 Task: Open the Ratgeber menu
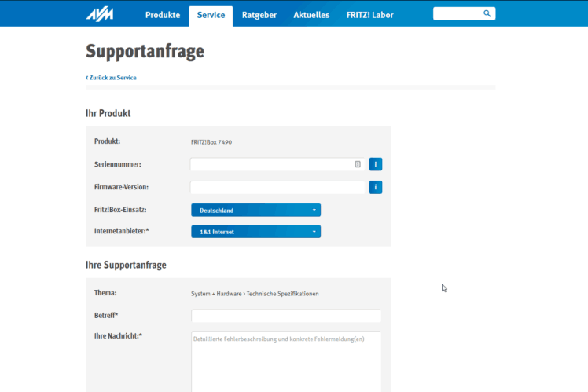coord(259,15)
